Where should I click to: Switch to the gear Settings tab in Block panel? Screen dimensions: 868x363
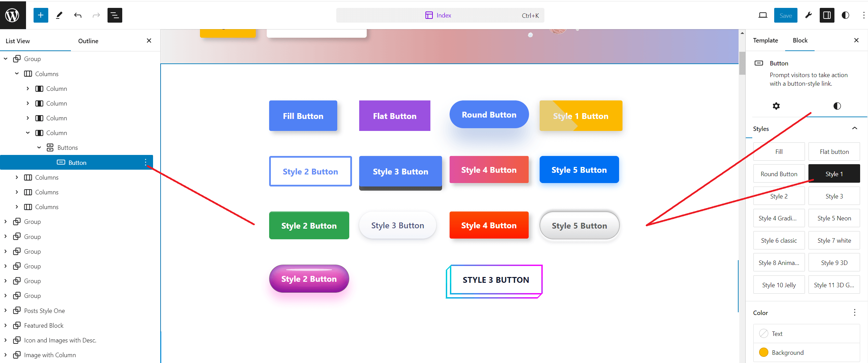[x=776, y=106]
